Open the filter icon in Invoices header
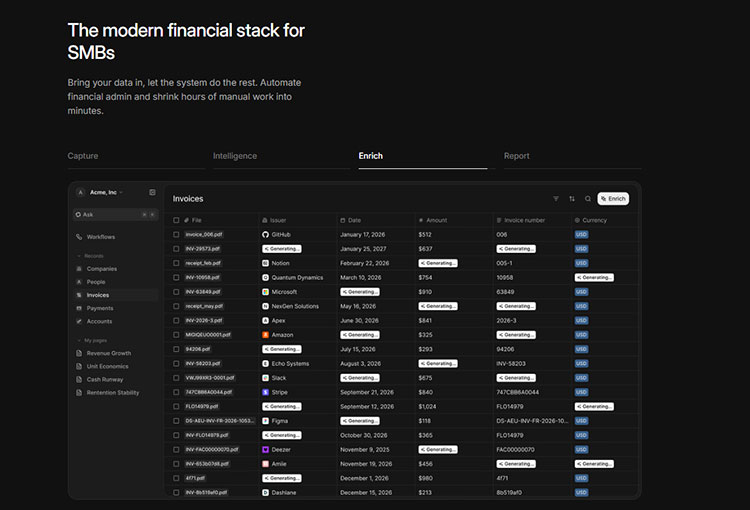The width and height of the screenshot is (750, 510). [x=556, y=199]
